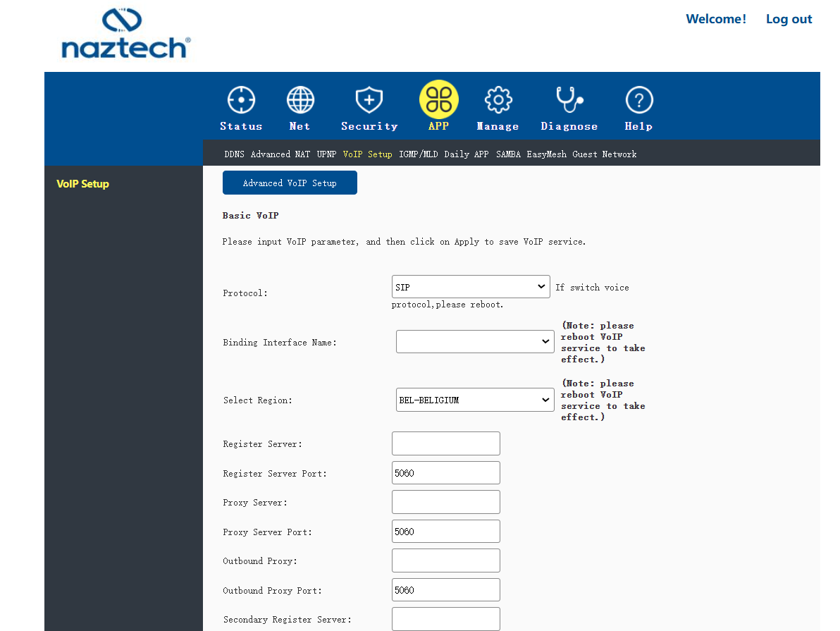Image resolution: width=840 pixels, height=631 pixels.
Task: Focus the Outbound Proxy input field
Action: coord(445,560)
